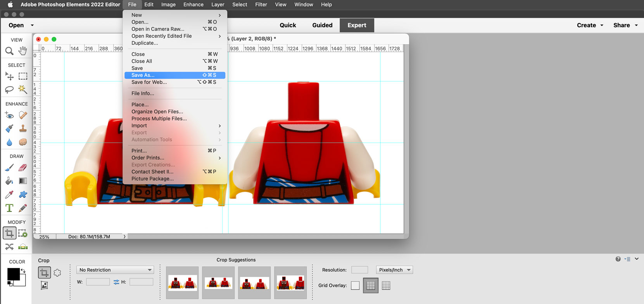The width and height of the screenshot is (644, 304).
Task: Collapse the tool options panel chevron
Action: [637, 259]
